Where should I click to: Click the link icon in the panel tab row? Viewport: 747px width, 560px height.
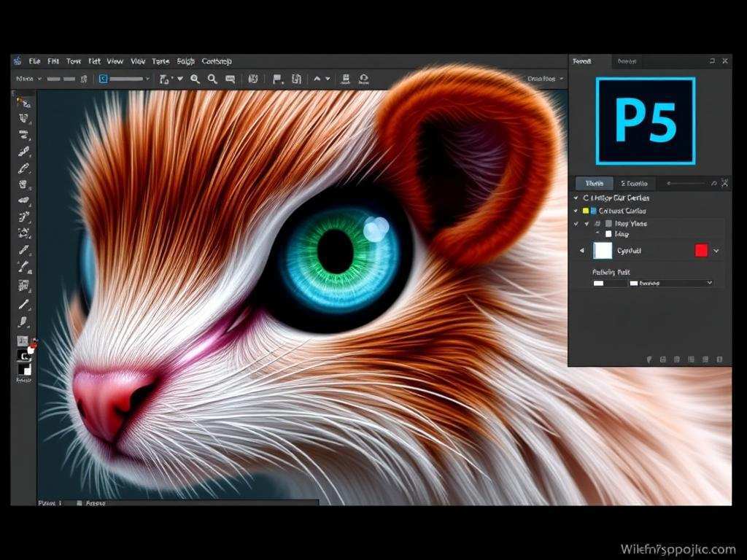pyautogui.click(x=713, y=183)
